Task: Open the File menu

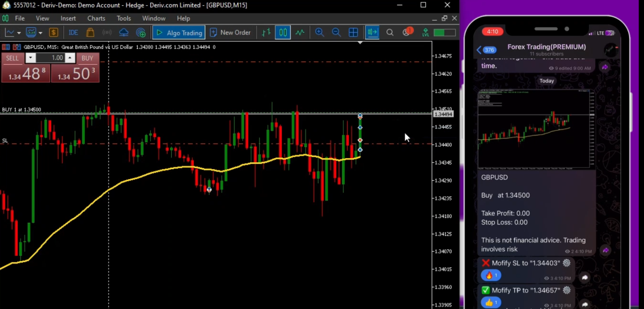Action: click(20, 18)
